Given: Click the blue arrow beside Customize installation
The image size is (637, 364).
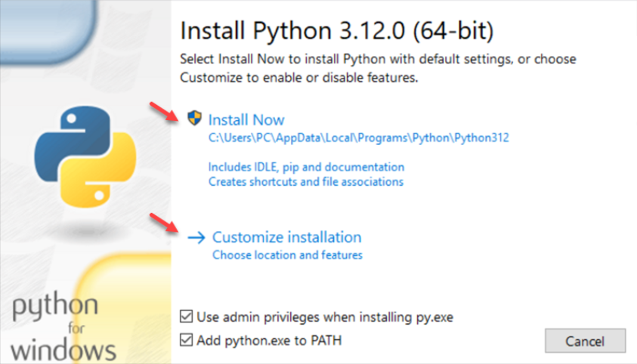Looking at the screenshot, I should tap(196, 237).
